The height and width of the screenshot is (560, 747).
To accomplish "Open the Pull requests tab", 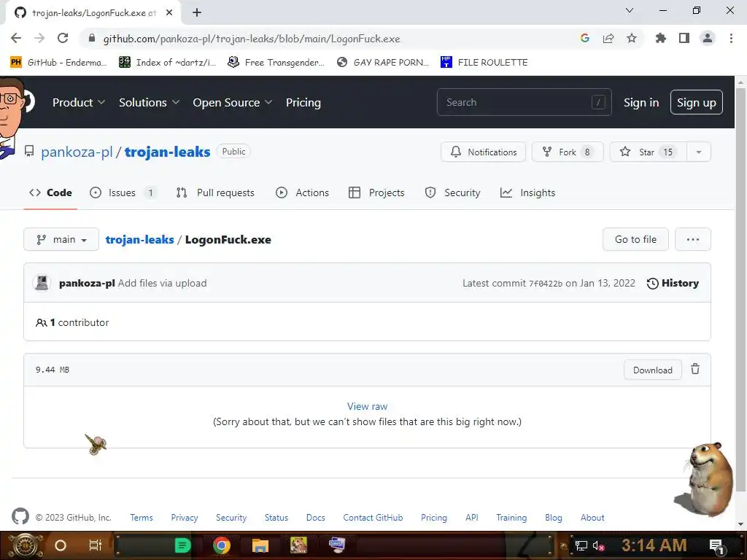I will [215, 192].
